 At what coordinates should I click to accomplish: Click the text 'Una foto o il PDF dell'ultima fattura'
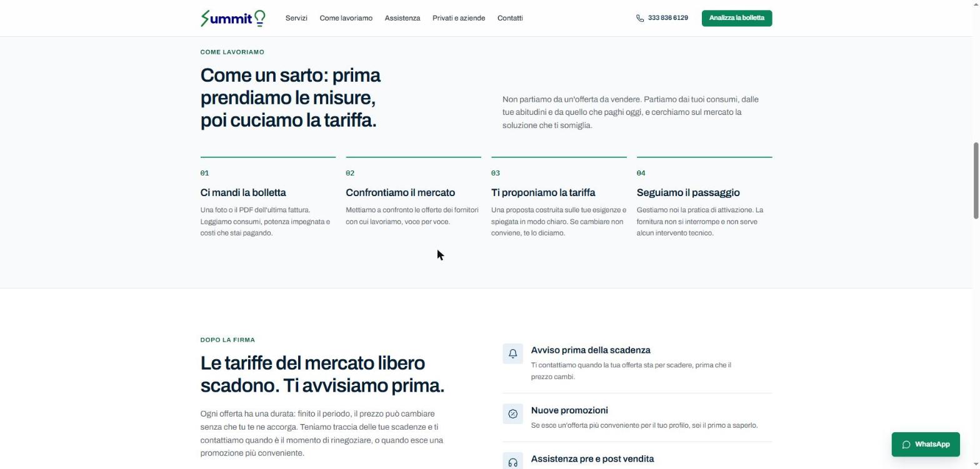(x=266, y=222)
